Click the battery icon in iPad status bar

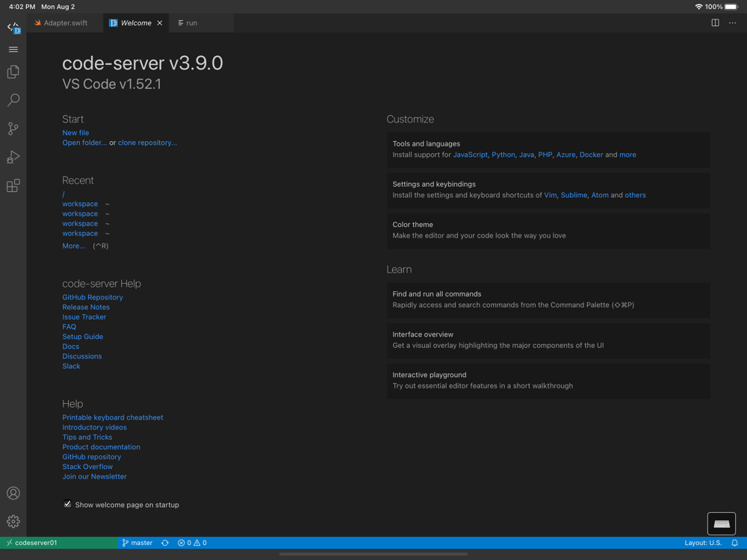tap(732, 7)
